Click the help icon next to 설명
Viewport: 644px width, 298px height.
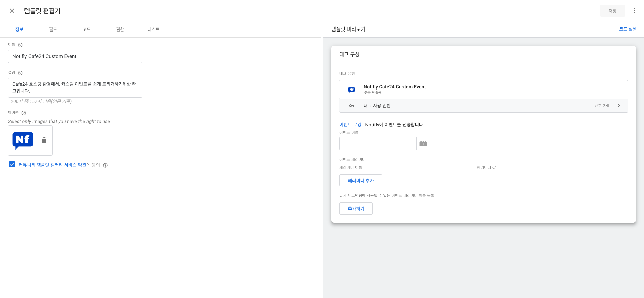pos(20,73)
